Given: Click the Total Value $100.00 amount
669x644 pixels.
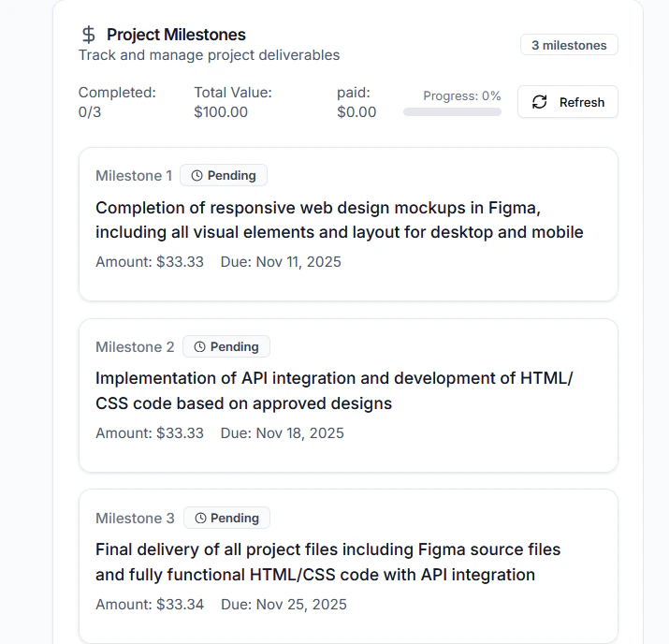Looking at the screenshot, I should (221, 112).
